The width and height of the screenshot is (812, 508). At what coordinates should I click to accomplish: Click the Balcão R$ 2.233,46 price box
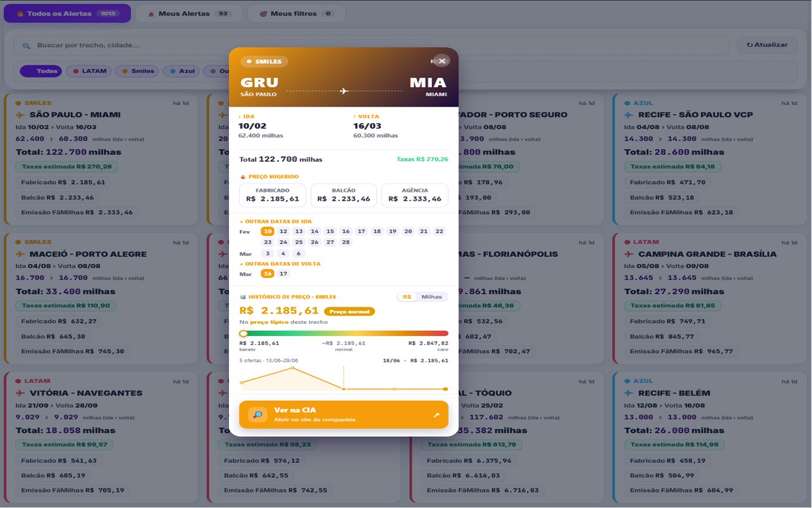pyautogui.click(x=344, y=195)
